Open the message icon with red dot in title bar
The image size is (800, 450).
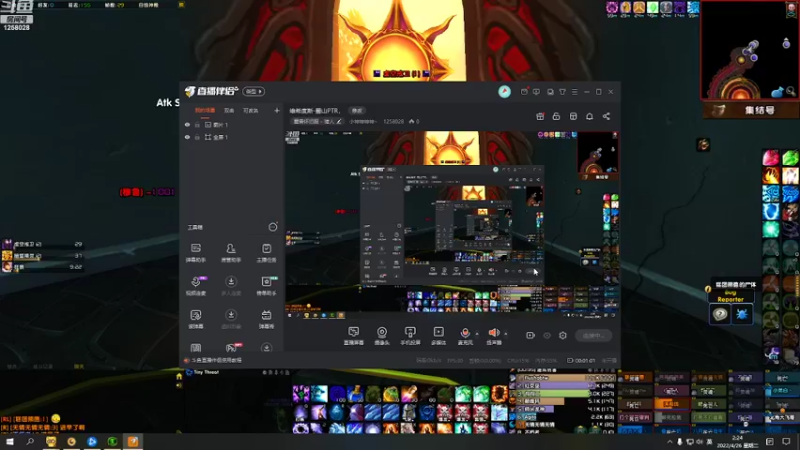click(524, 92)
